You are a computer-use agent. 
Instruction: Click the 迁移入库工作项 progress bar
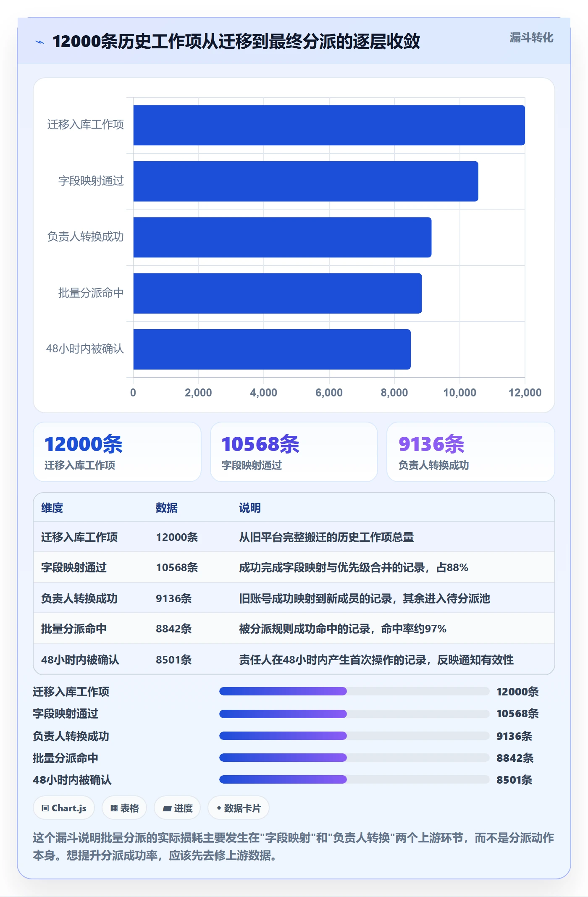354,691
